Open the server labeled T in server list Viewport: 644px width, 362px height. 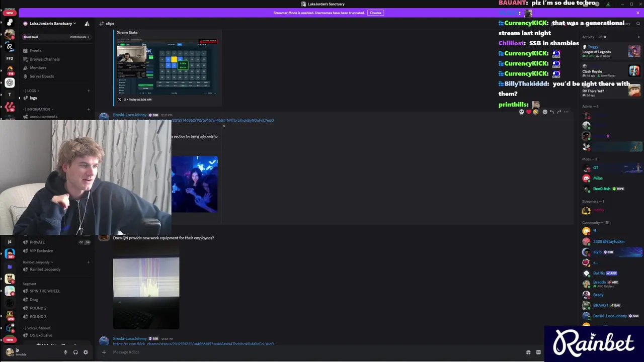click(10, 95)
